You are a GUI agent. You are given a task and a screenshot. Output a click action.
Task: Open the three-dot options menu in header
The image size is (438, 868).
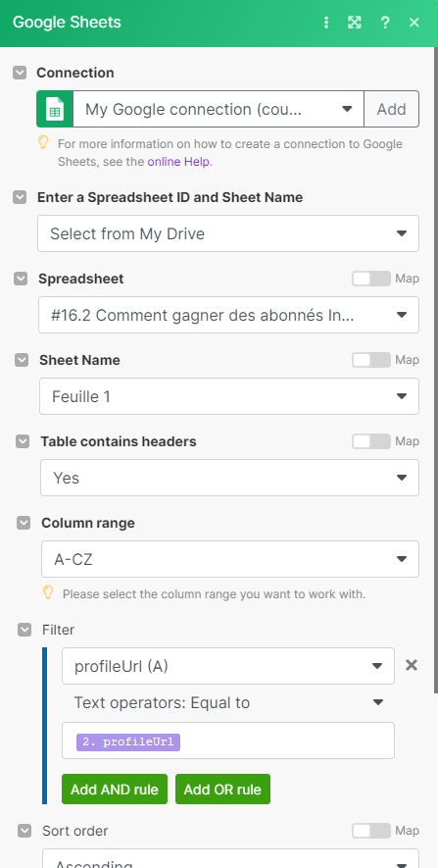point(326,23)
